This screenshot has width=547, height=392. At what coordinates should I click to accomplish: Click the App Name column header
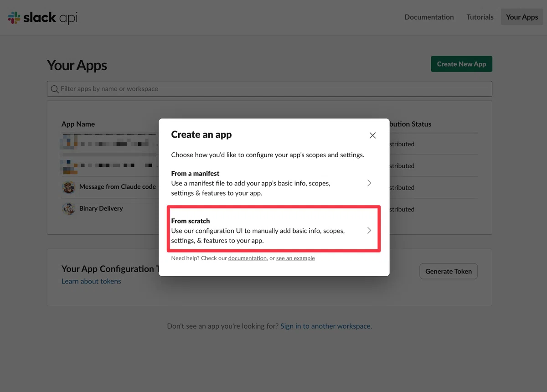[x=78, y=124]
